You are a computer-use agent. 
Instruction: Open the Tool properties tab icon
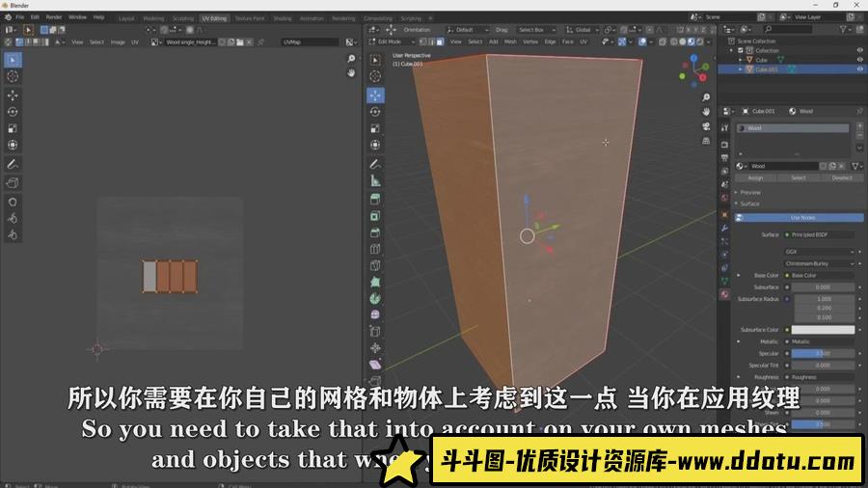pyautogui.click(x=724, y=128)
